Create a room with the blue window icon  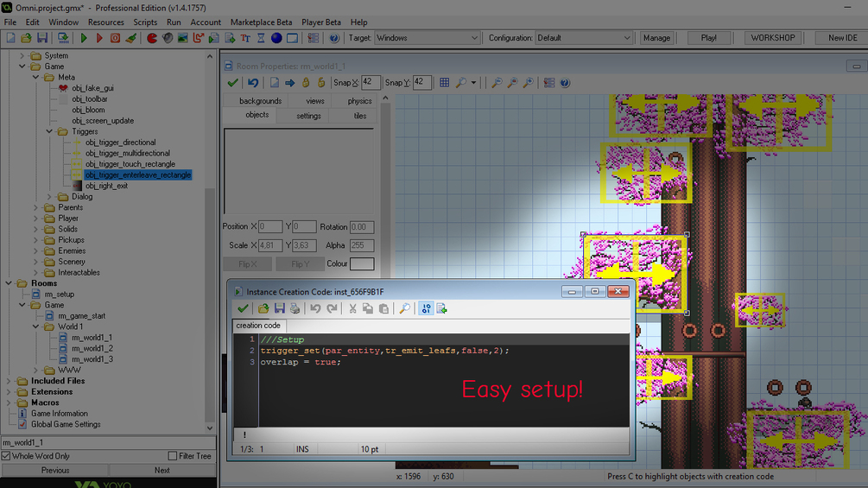pyautogui.click(x=292, y=38)
